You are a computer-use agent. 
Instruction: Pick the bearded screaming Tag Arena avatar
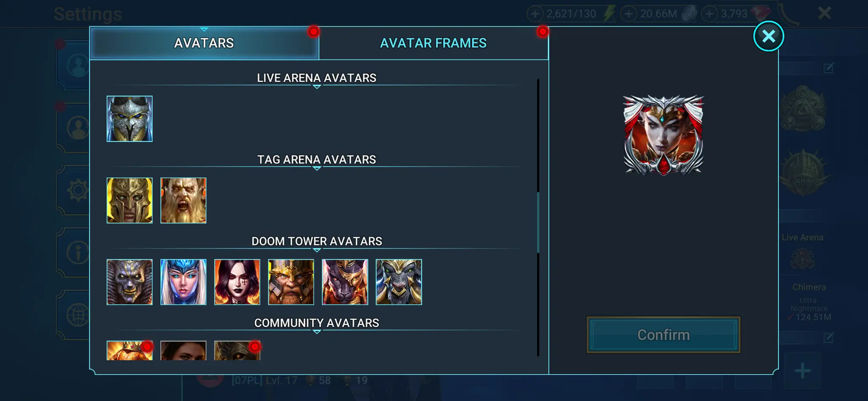[x=183, y=200]
